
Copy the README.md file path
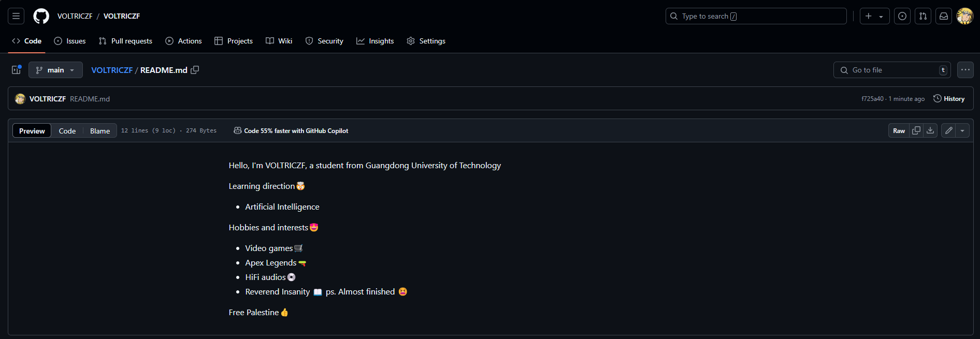[195, 70]
